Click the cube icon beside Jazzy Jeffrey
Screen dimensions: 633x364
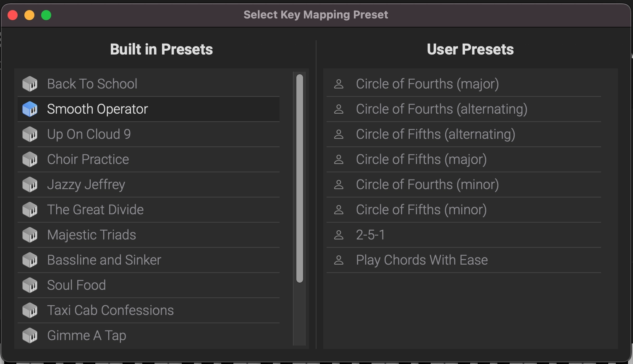point(29,185)
